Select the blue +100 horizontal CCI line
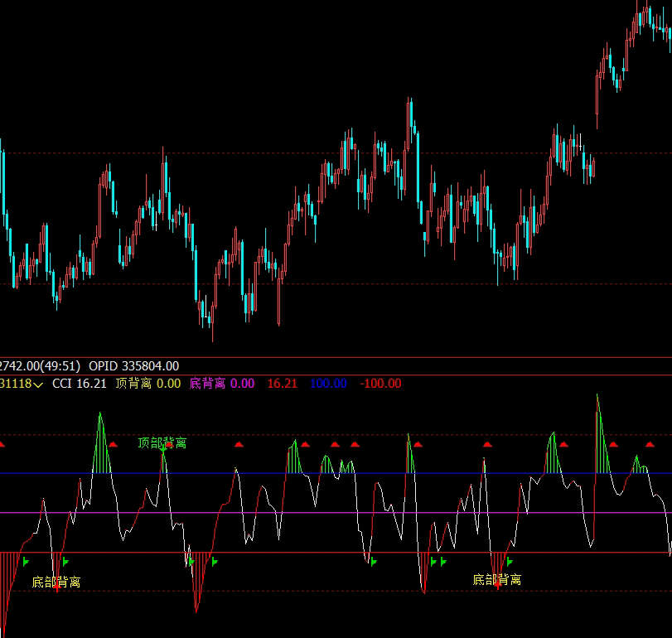Viewport: 672px width, 638px height. tap(336, 473)
